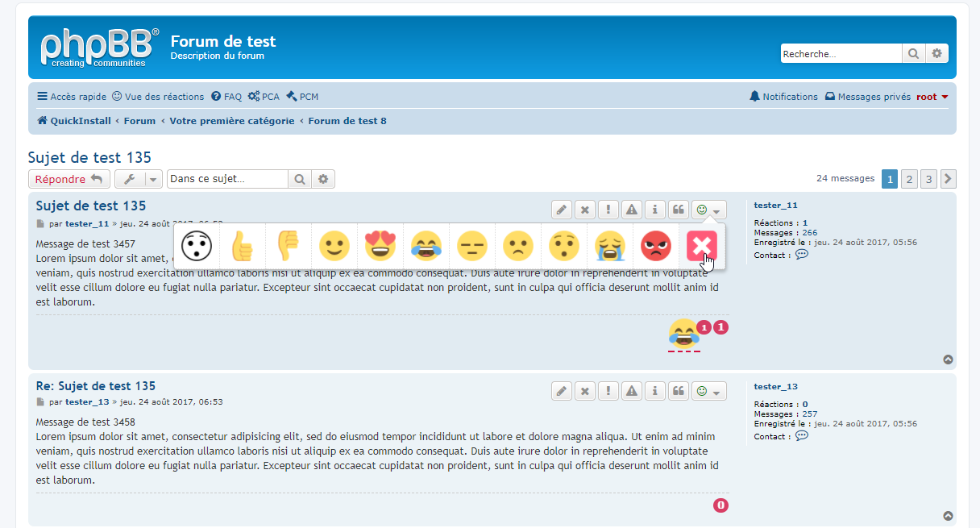Select the heart eyes reaction emoji

coord(380,246)
